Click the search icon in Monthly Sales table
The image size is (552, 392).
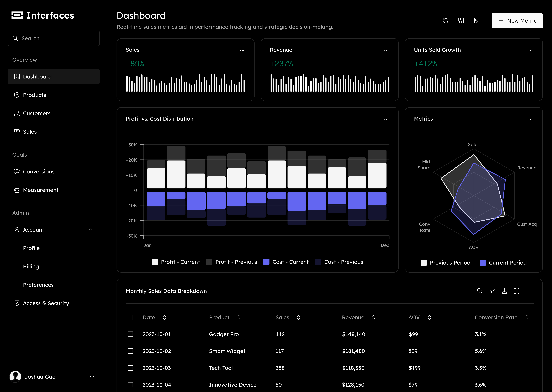click(480, 291)
